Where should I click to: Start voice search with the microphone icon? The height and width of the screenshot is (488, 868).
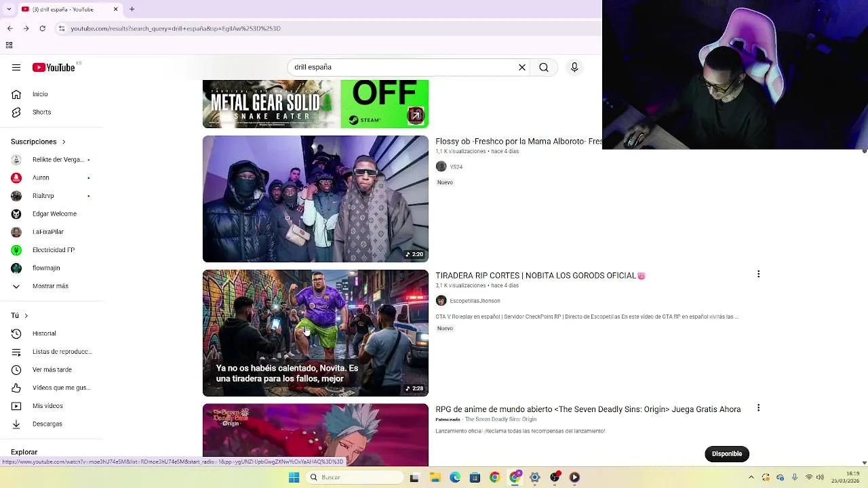(x=574, y=67)
